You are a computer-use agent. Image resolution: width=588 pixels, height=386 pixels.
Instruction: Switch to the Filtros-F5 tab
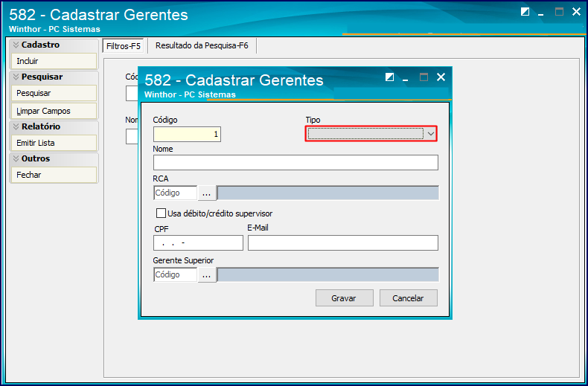(124, 46)
